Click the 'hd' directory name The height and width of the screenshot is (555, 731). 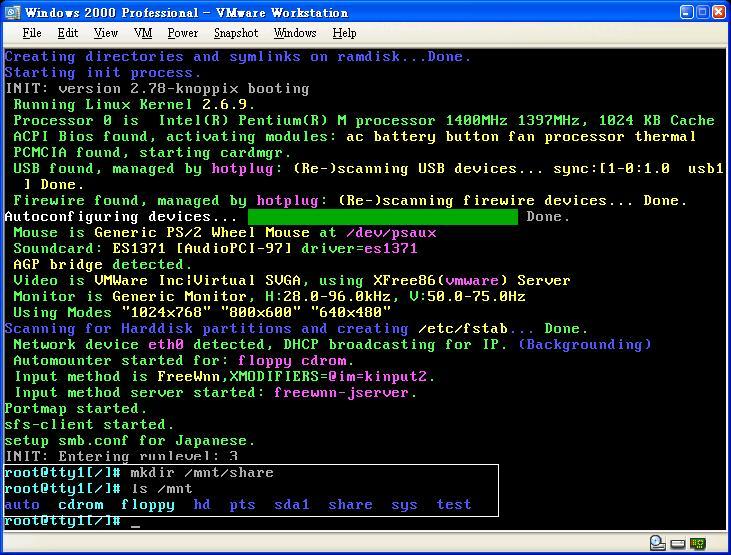202,504
